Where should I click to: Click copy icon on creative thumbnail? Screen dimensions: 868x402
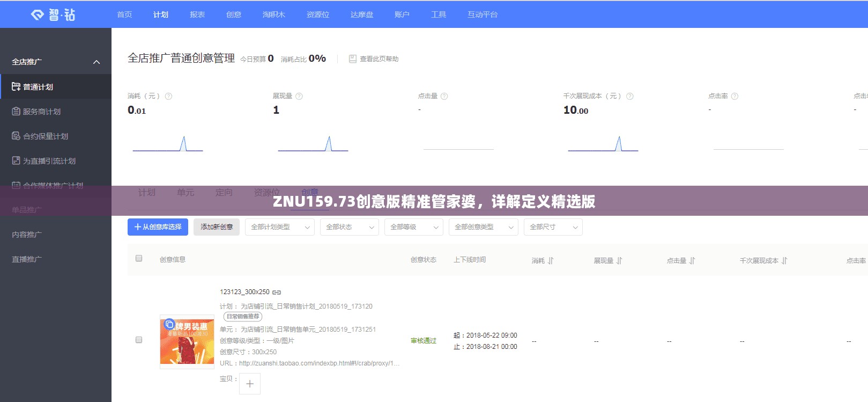[169, 324]
